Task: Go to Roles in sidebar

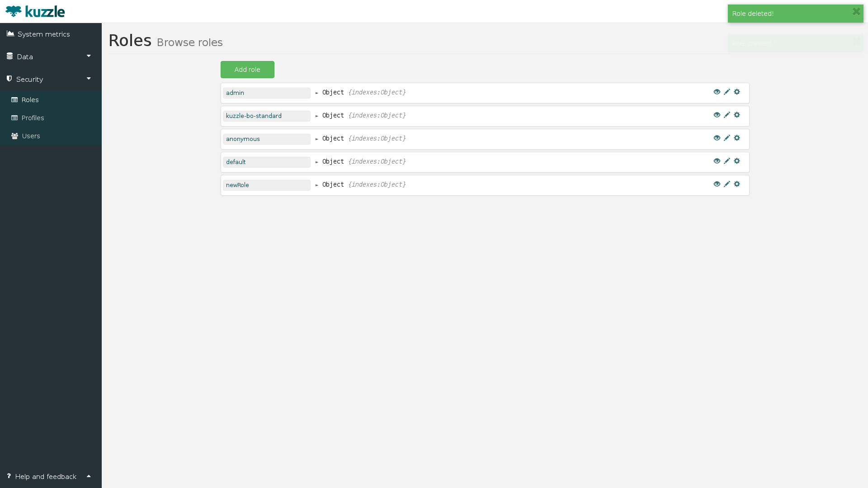Action: (51, 100)
